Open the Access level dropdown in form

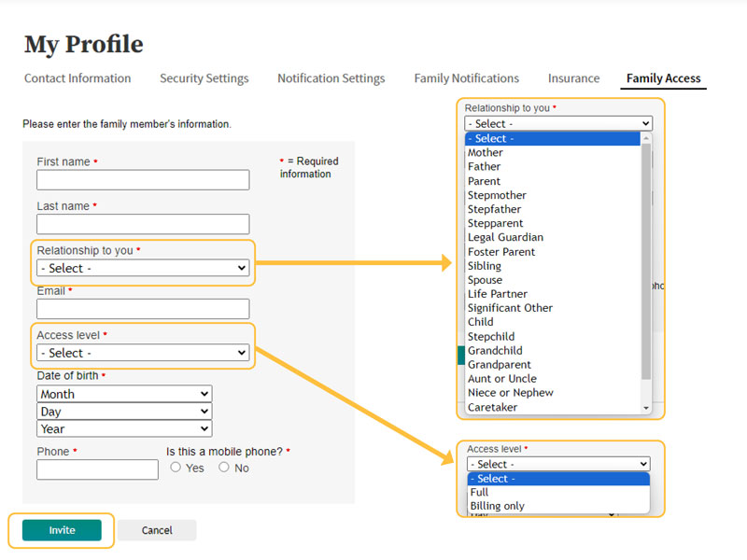pyautogui.click(x=143, y=353)
